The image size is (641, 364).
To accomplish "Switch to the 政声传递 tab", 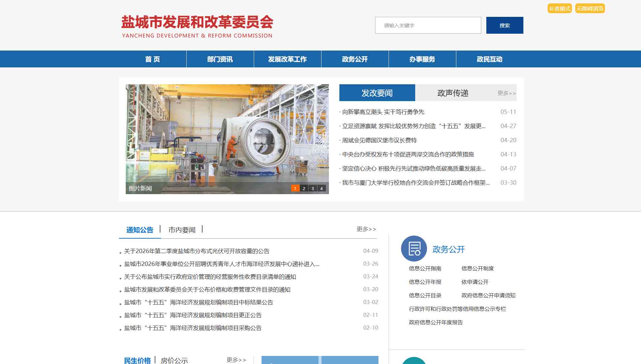I will tap(453, 93).
